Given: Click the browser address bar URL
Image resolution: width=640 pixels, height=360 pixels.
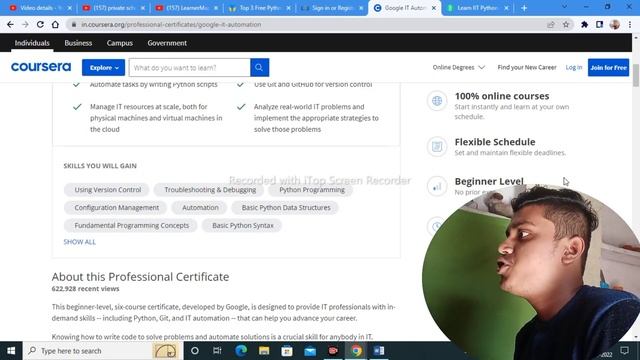Looking at the screenshot, I should [171, 24].
